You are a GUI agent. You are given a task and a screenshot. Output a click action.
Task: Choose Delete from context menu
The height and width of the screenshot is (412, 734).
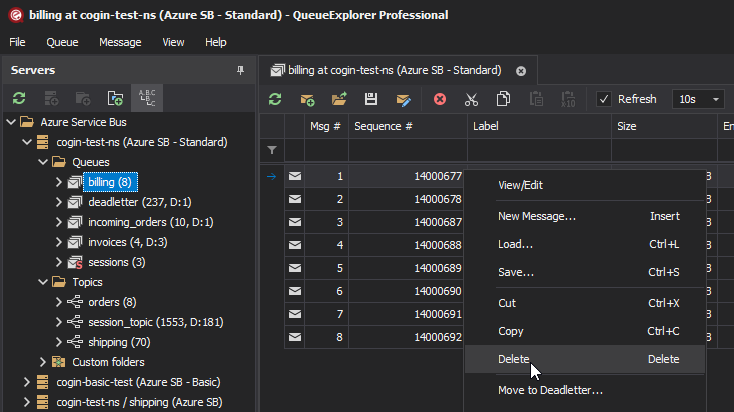click(x=584, y=359)
